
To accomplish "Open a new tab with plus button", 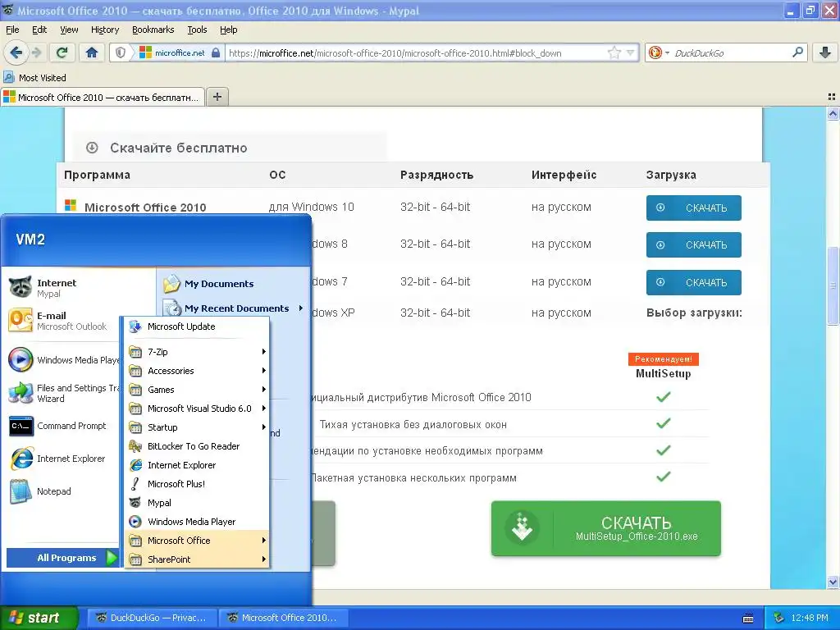I will [x=217, y=97].
